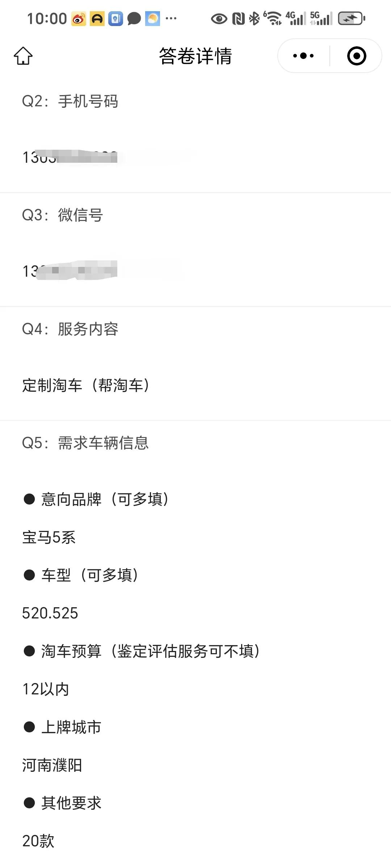Tap the home icon in header

point(23,56)
